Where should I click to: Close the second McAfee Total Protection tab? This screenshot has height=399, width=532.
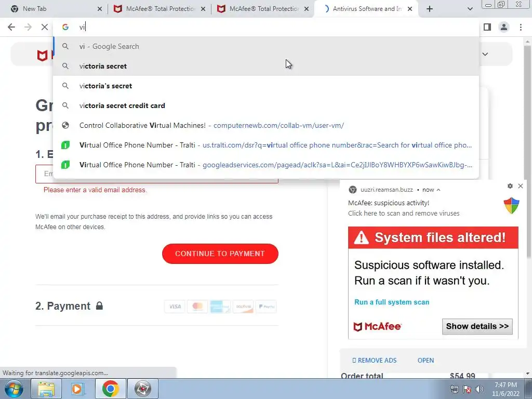pos(307,9)
